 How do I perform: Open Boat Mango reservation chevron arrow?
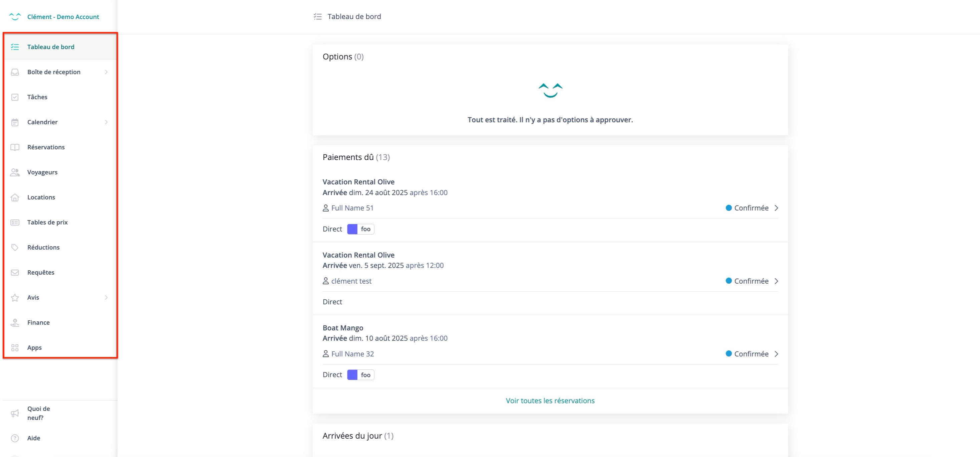(x=776, y=354)
